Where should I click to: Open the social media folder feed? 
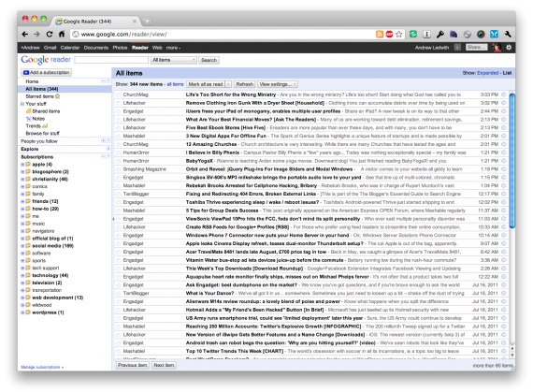52,245
